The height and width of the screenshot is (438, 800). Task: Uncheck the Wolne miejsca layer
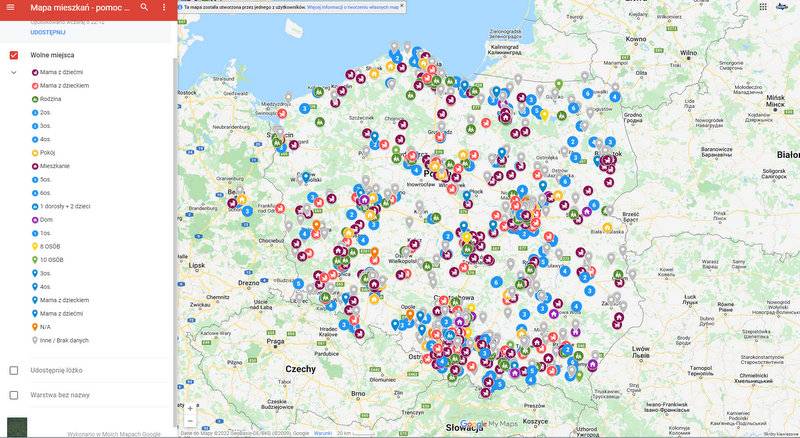coord(14,55)
